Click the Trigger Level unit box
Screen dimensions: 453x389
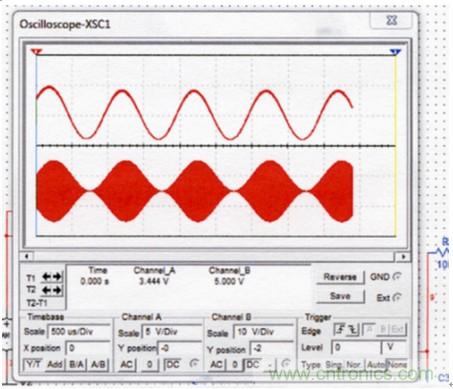(x=393, y=347)
